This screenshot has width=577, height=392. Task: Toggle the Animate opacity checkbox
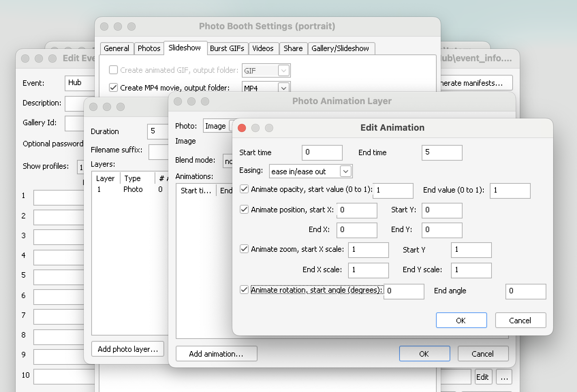click(x=244, y=189)
